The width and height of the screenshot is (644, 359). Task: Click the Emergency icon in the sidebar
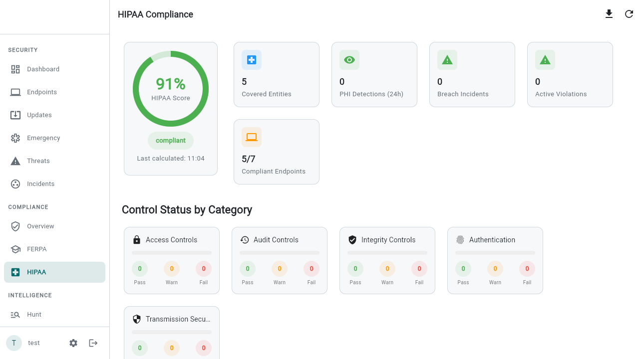[15, 138]
